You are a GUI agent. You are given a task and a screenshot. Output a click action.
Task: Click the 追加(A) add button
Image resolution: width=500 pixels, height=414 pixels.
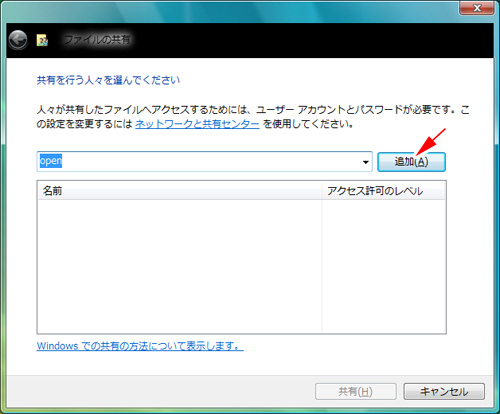click(x=411, y=162)
